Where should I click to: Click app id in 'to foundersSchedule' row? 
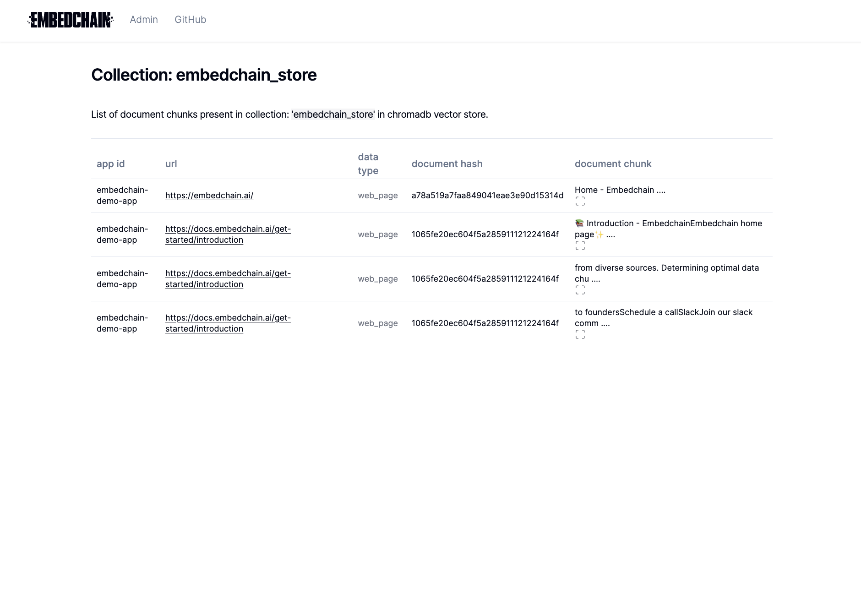tap(122, 323)
